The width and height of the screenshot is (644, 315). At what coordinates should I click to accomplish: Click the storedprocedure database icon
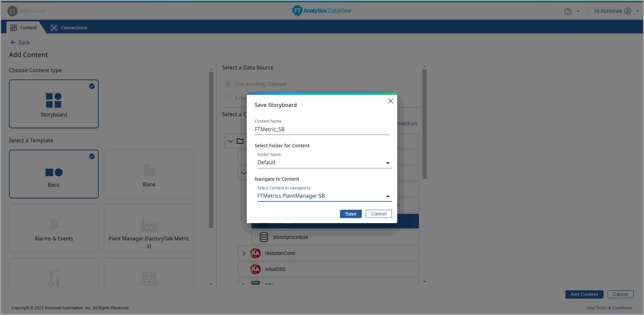[264, 237]
